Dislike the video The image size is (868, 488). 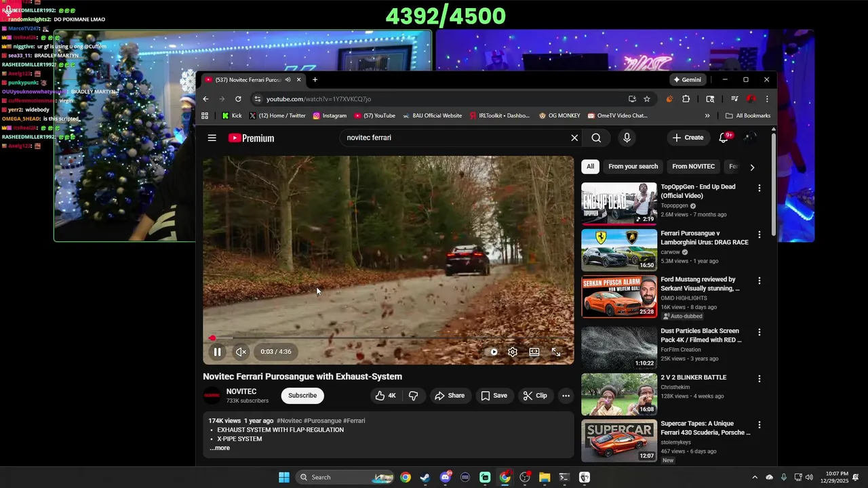[413, 396]
